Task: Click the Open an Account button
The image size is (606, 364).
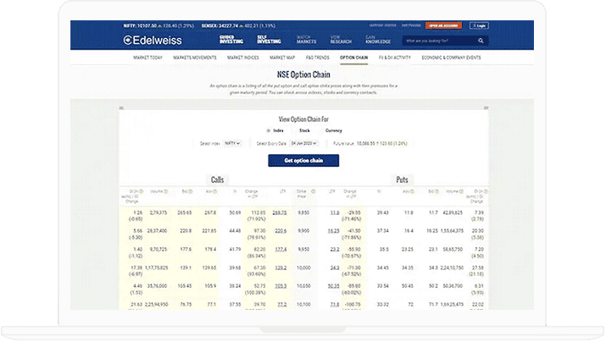Action: [443, 25]
